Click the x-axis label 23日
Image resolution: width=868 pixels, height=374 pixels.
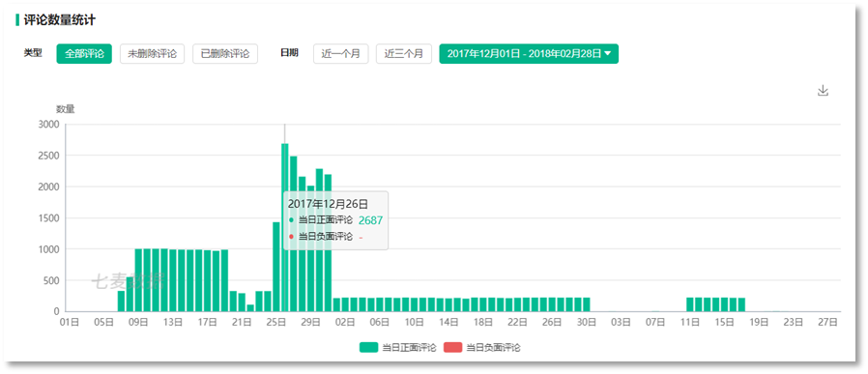coord(794,322)
